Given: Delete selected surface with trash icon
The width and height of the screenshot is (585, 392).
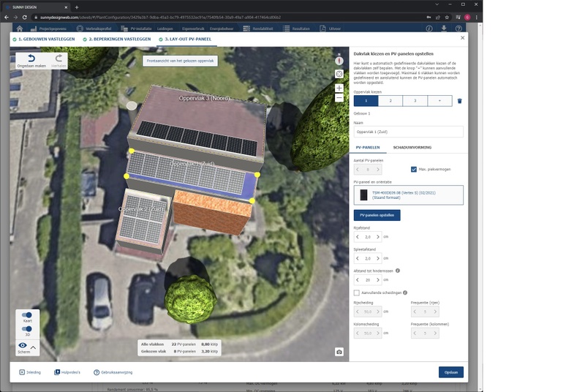Looking at the screenshot, I should 460,101.
